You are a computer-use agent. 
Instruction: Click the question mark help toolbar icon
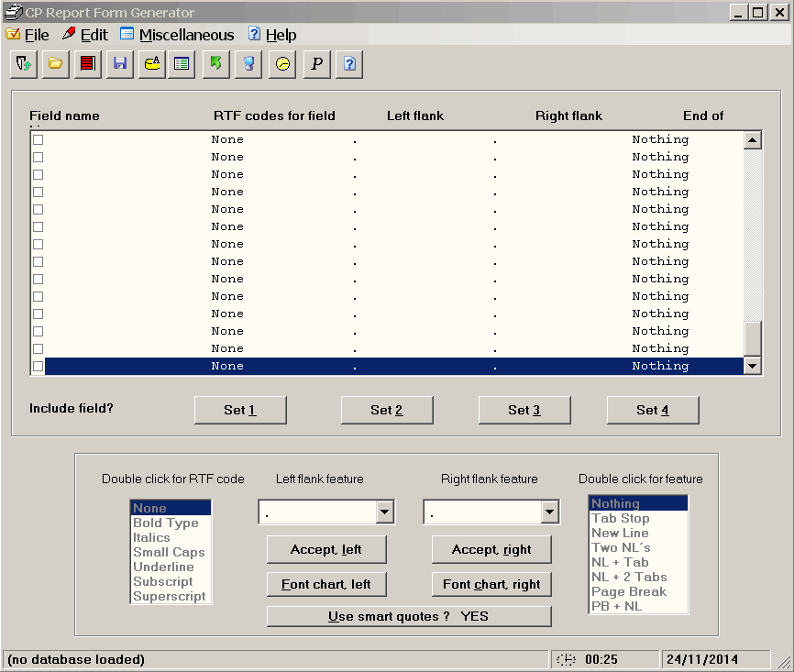(349, 64)
